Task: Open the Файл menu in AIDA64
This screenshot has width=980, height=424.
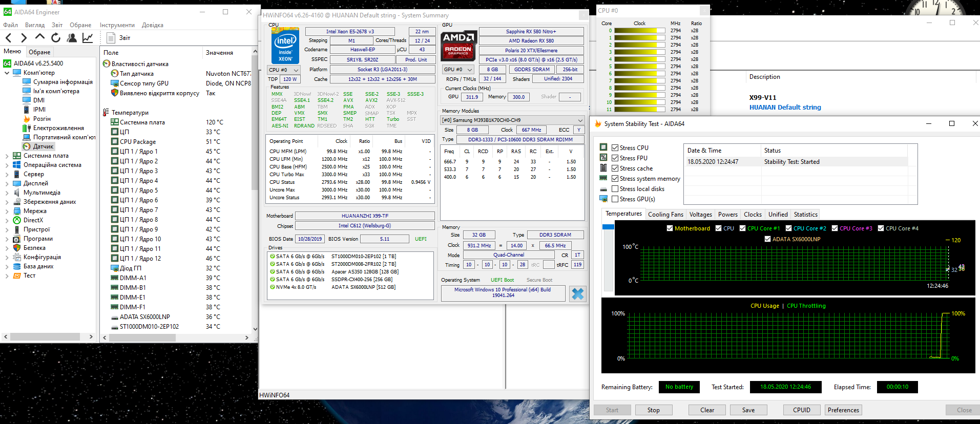Action: [x=11, y=25]
